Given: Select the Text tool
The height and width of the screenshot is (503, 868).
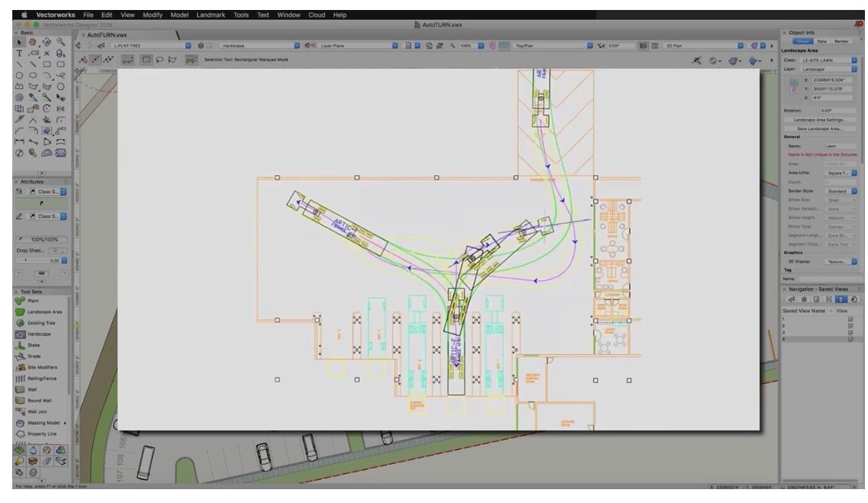Looking at the screenshot, I should tap(19, 53).
